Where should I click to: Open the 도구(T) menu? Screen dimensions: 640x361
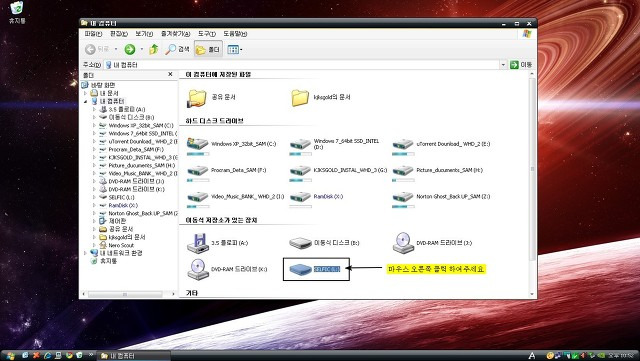coord(207,33)
